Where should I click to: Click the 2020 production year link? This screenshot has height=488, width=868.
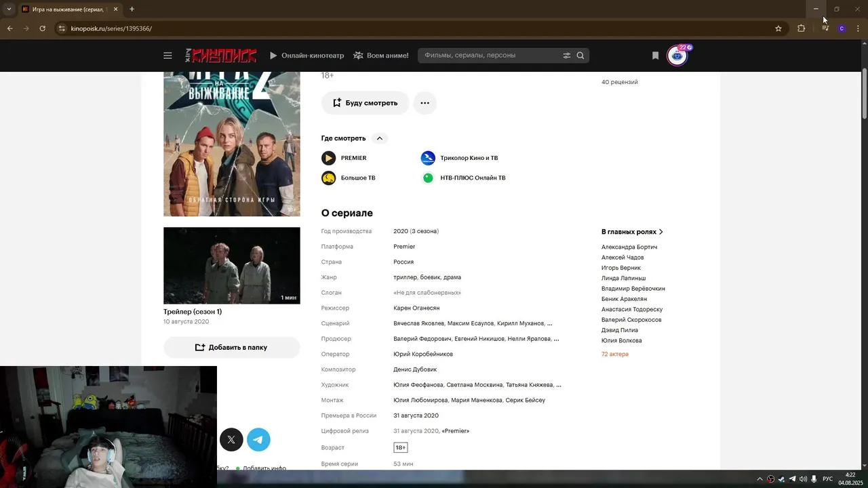401,231
